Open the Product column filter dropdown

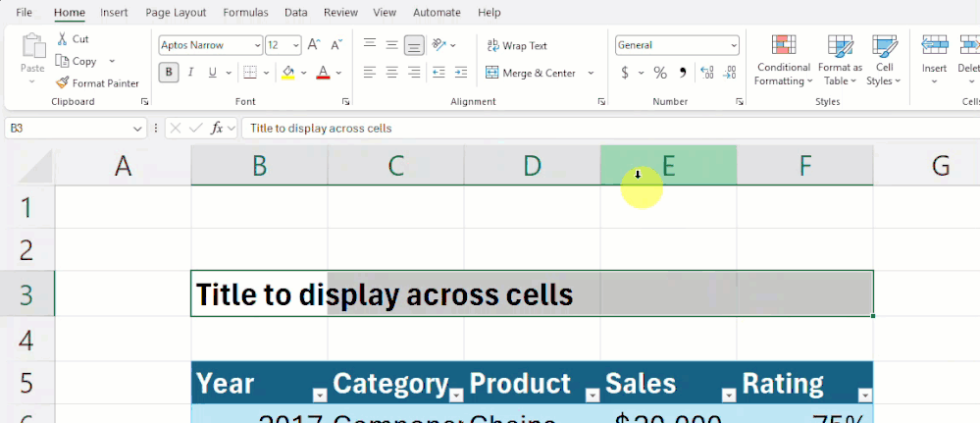point(593,395)
